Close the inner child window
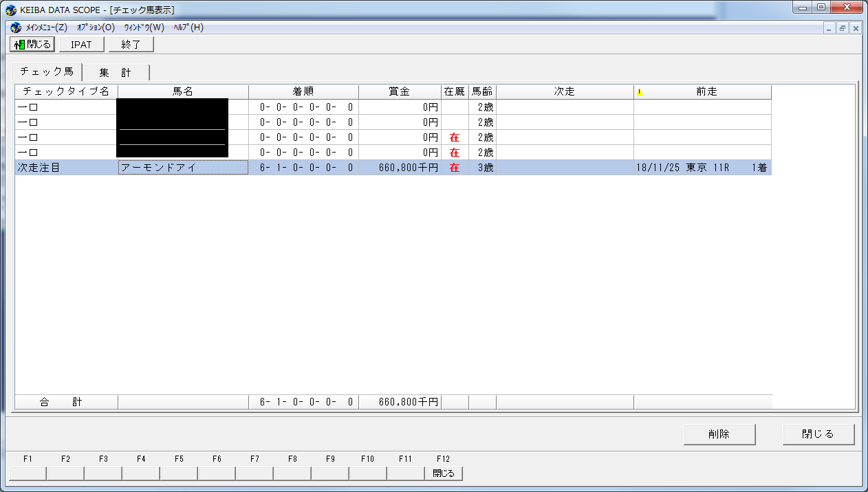The width and height of the screenshot is (868, 492). pyautogui.click(x=855, y=28)
